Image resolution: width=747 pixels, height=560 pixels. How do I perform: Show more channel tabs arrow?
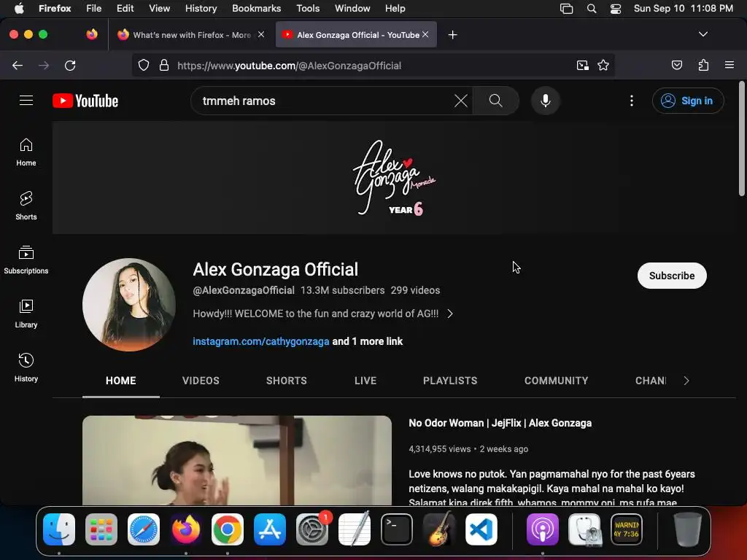(x=686, y=381)
